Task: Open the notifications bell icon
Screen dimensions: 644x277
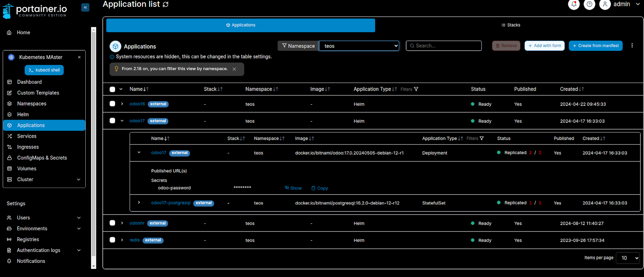Action: [574, 4]
